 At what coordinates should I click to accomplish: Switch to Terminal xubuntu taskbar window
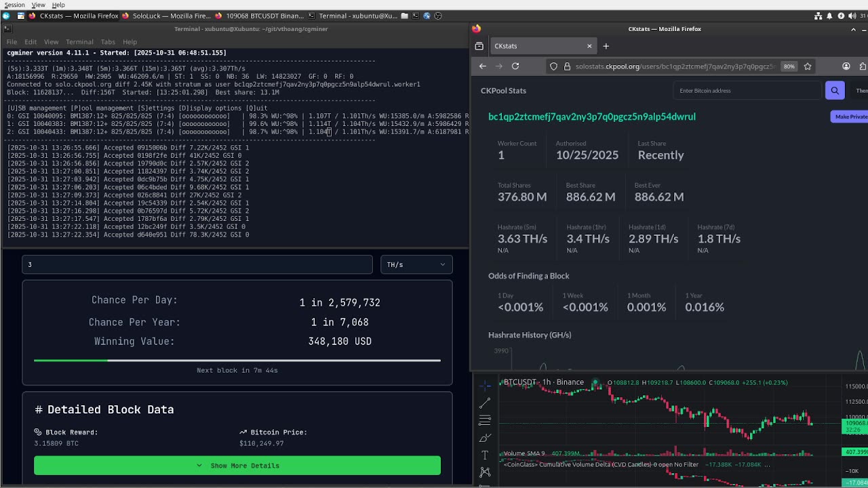click(x=353, y=16)
